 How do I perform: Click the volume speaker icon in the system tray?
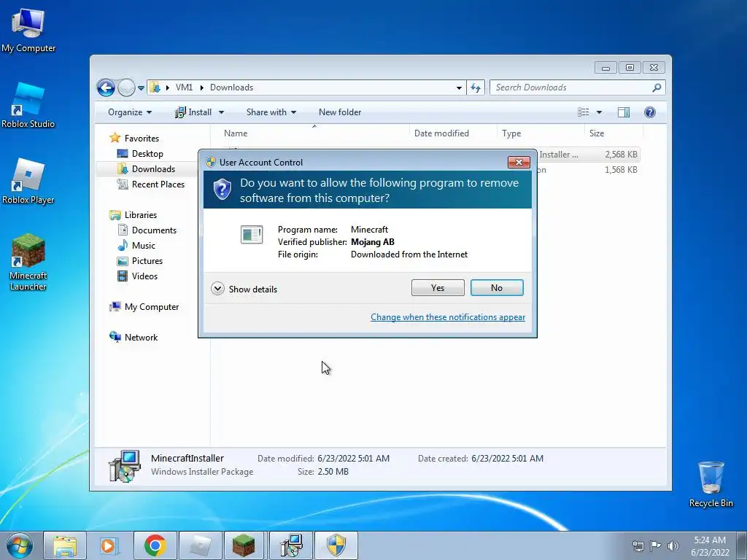point(673,546)
